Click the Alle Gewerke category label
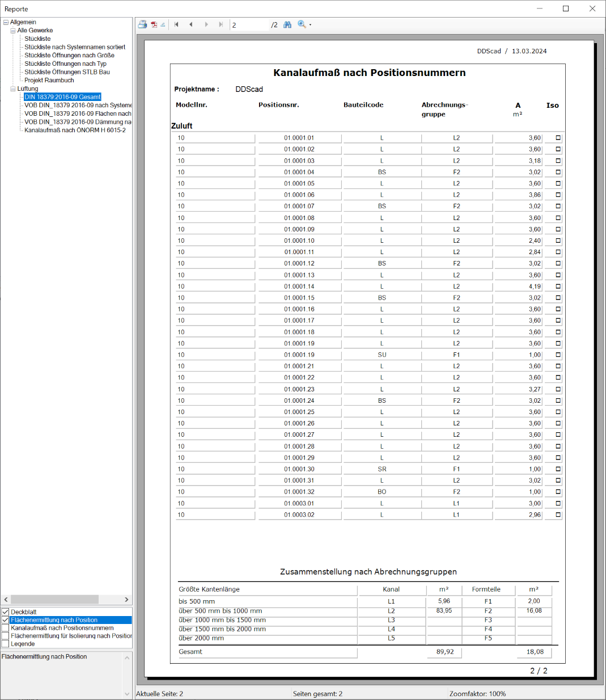The image size is (606, 700). [35, 31]
